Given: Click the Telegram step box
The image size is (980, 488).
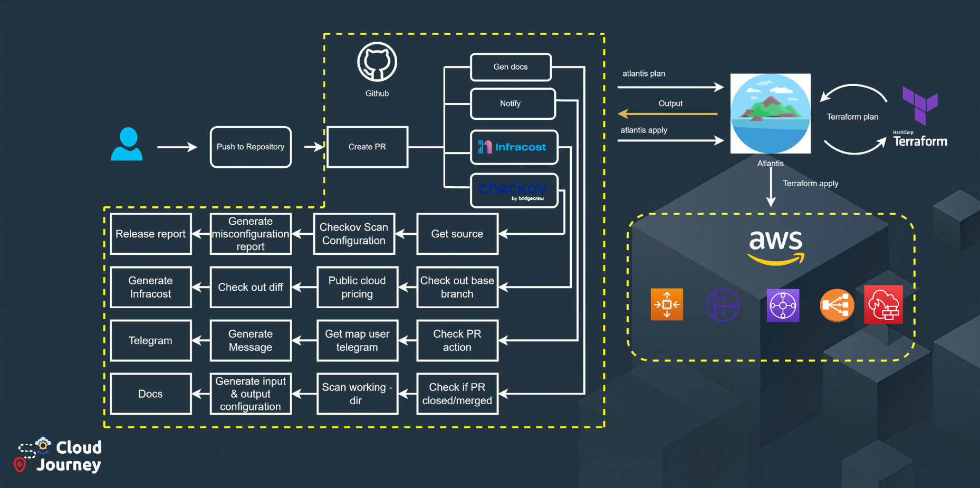Looking at the screenshot, I should pyautogui.click(x=151, y=341).
